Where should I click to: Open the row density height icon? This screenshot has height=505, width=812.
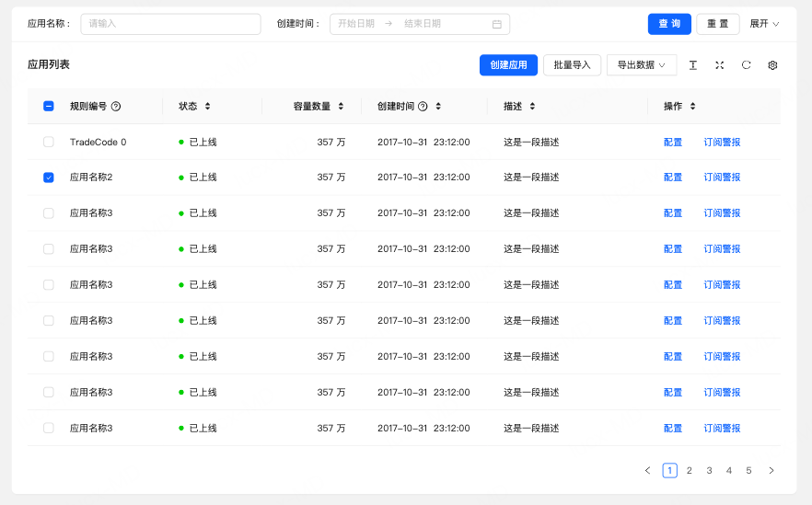[x=693, y=65]
